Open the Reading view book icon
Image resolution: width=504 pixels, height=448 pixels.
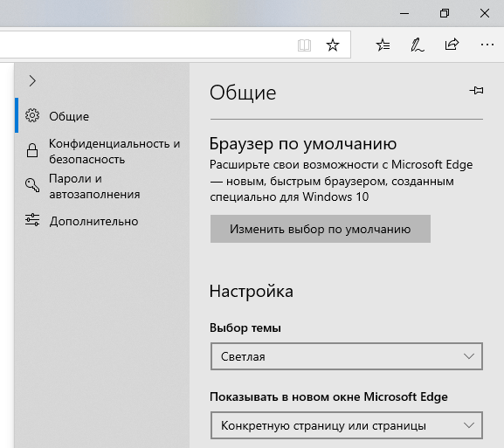pyautogui.click(x=304, y=45)
